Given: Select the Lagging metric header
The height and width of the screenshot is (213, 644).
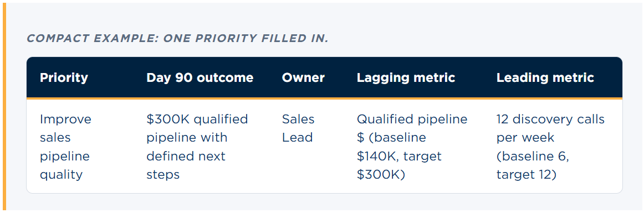Looking at the screenshot, I should [406, 78].
